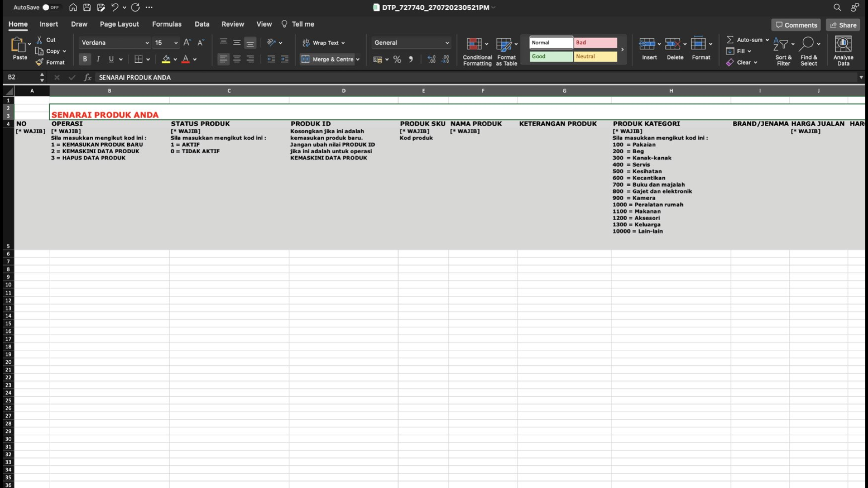Toggle middle vertical alignment

(x=237, y=42)
